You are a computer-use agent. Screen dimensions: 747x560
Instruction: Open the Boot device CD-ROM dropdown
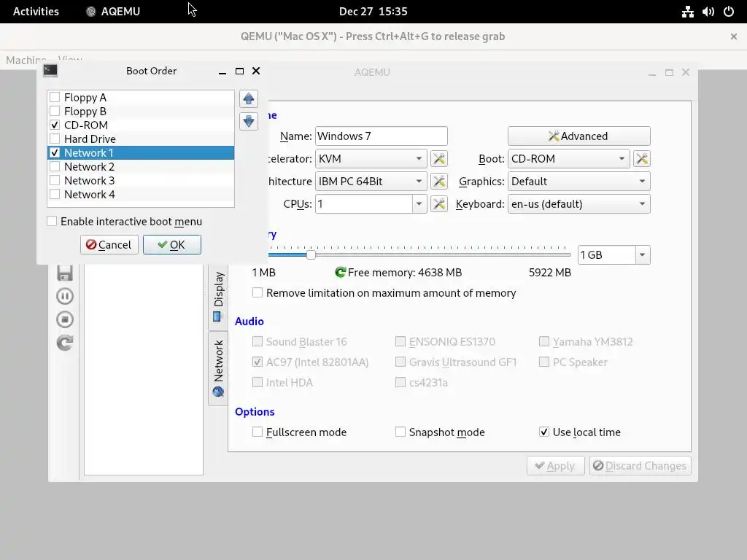tap(569, 159)
